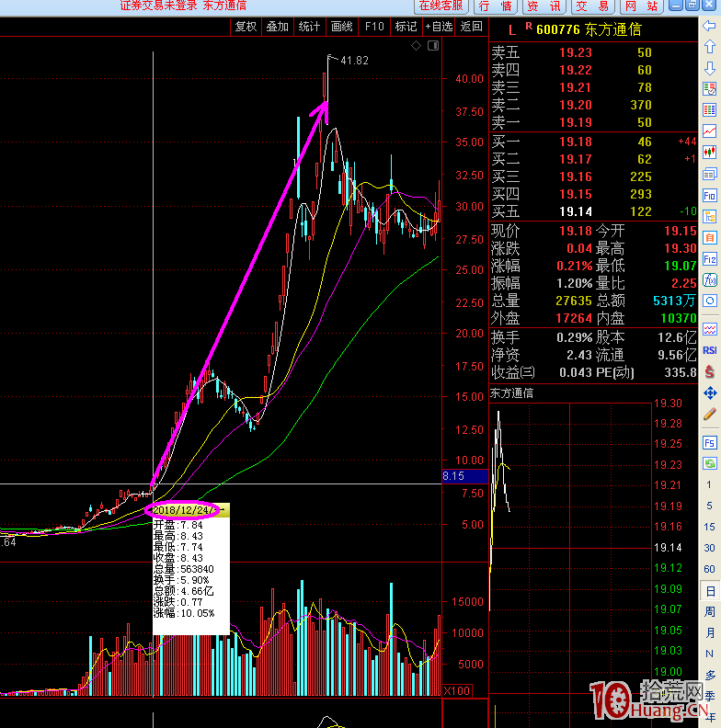
Task: Click the 41.82 high price label
Action: pos(354,61)
